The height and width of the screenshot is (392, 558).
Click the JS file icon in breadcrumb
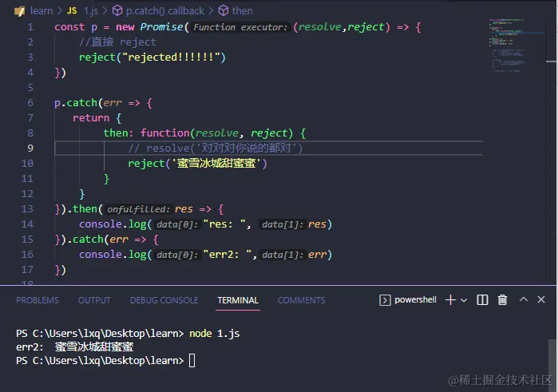72,11
